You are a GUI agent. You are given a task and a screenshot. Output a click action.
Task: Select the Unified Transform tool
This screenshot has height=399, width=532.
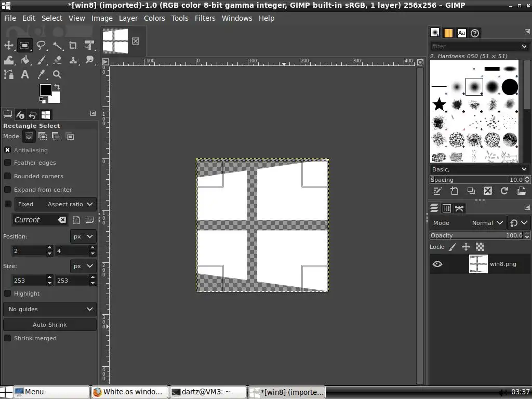pyautogui.click(x=89, y=45)
